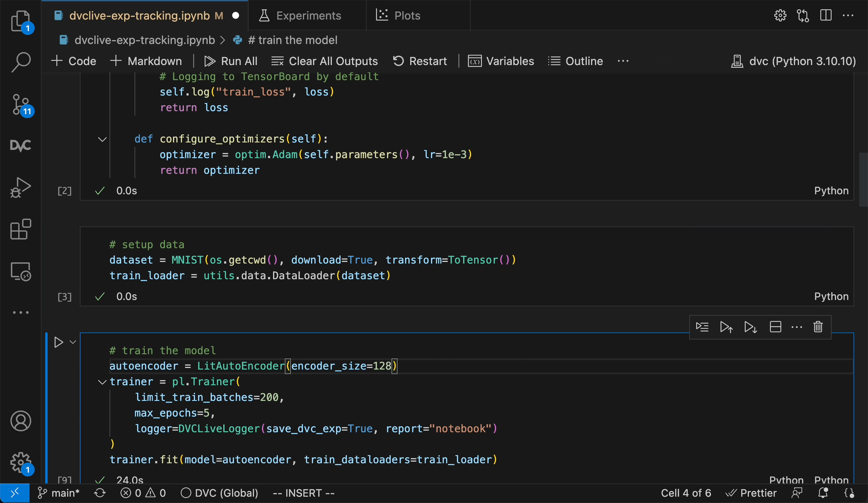
Task: Click the delete cell trash icon
Action: (818, 327)
